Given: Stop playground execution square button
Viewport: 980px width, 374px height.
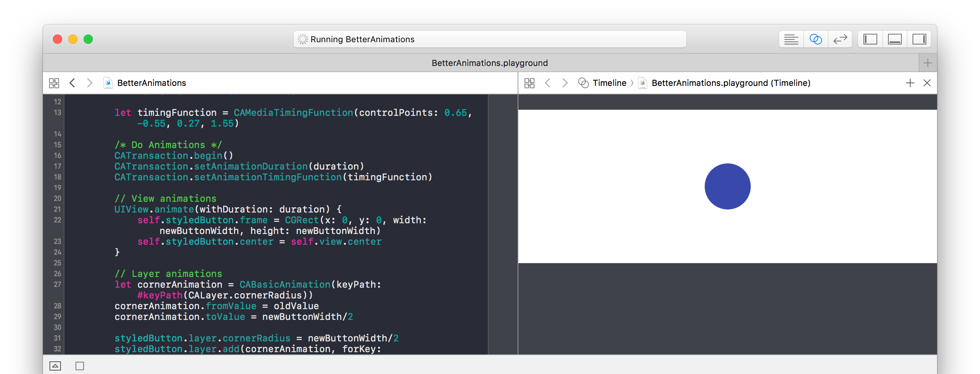Looking at the screenshot, I should tap(80, 366).
